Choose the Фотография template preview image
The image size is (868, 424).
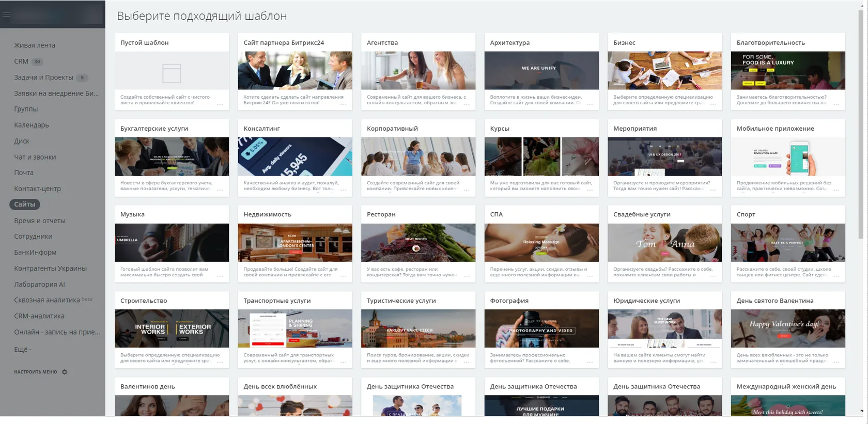pos(541,328)
